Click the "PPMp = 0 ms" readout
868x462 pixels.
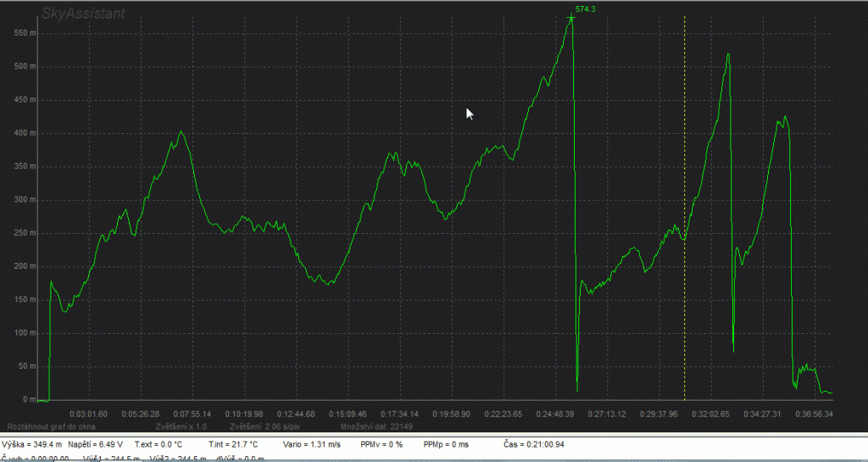pyautogui.click(x=446, y=444)
